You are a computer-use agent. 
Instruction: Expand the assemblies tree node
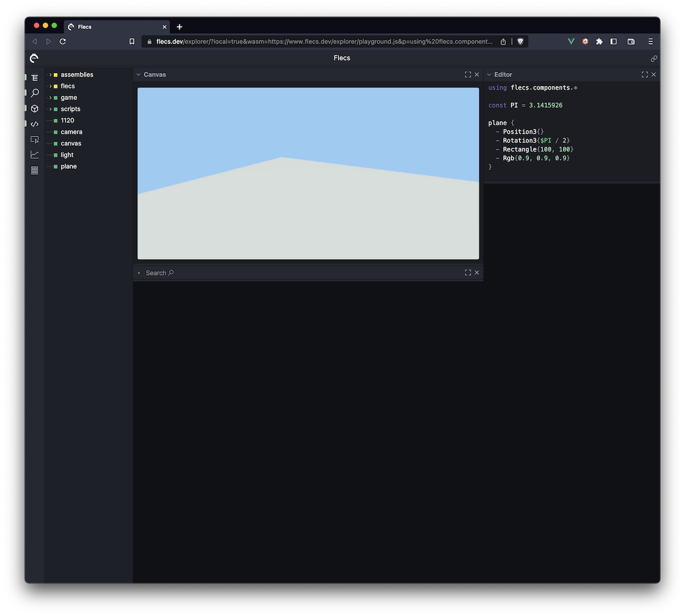coord(50,75)
